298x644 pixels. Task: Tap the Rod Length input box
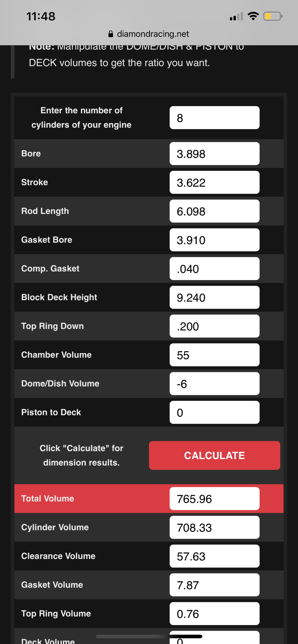tap(214, 211)
